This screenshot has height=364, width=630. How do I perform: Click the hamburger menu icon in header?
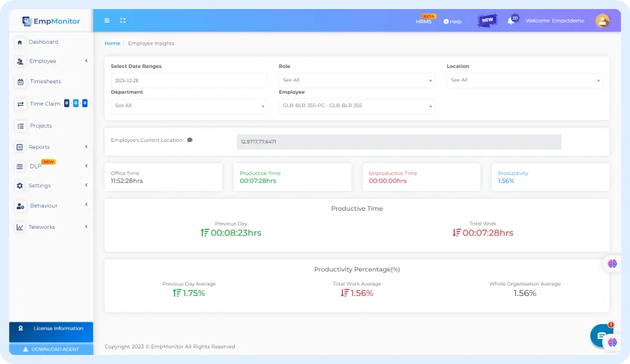107,20
